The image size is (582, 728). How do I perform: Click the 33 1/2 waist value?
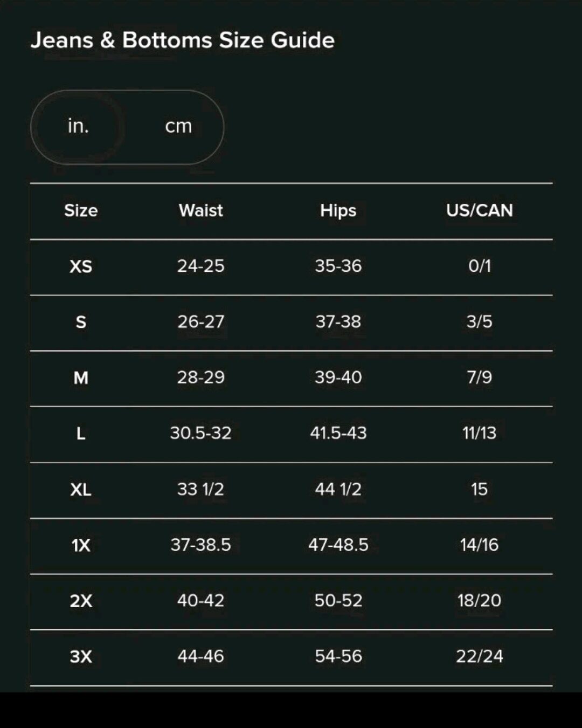200,489
